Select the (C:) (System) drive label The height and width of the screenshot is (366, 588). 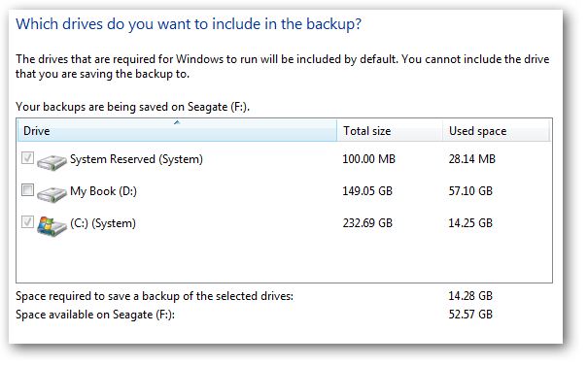(103, 223)
